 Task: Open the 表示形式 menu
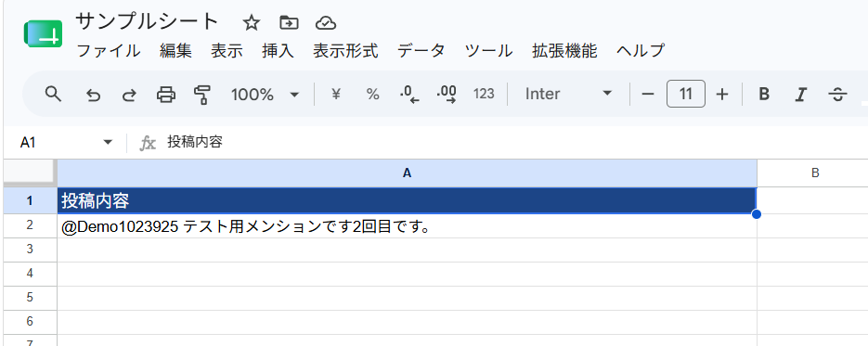click(345, 51)
